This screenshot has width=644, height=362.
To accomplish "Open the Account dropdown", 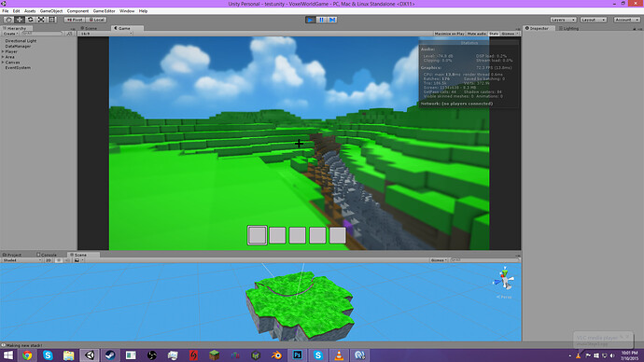I will click(x=626, y=20).
